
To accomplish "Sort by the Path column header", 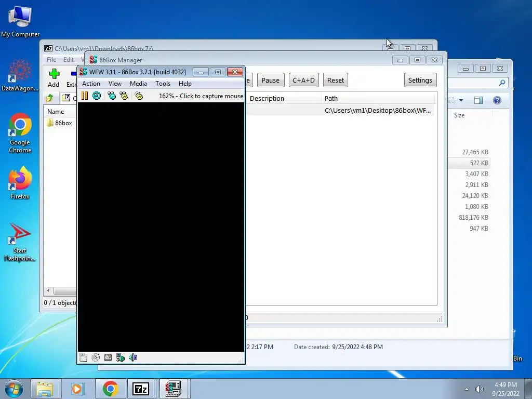I will tap(377, 98).
